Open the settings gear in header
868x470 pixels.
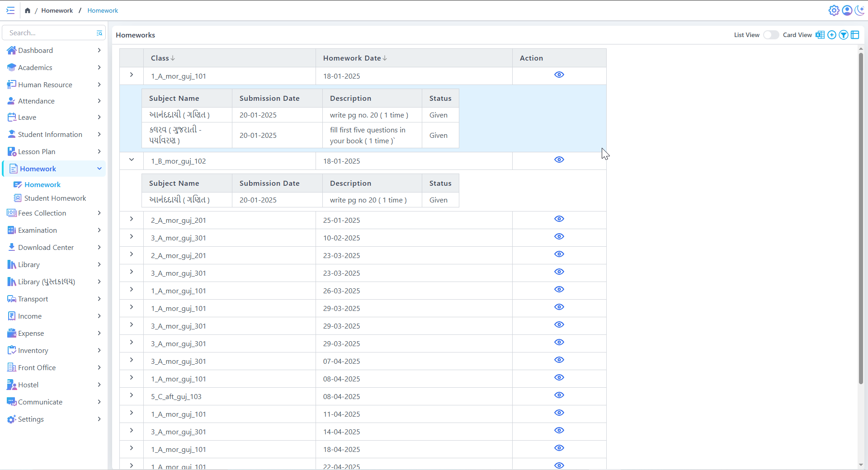[834, 10]
